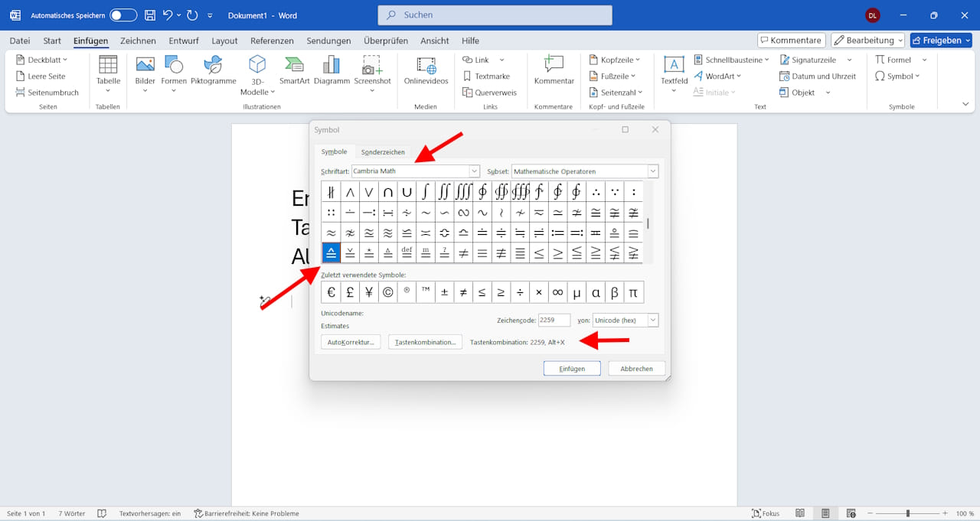The height and width of the screenshot is (521, 980).
Task: Open the Layout ribbon tab
Action: 224,41
